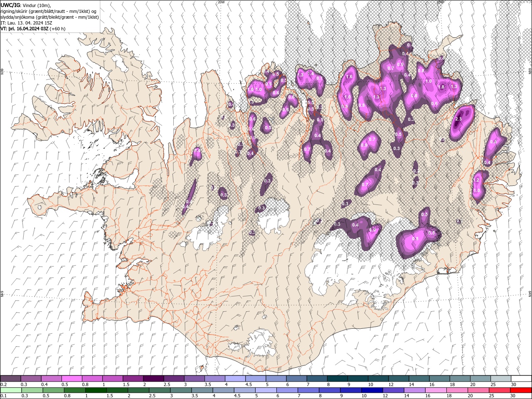This screenshot has height=399, width=532.
Task: Click the bright red rain-scale swatch labeled 30
Action: (x=520, y=390)
